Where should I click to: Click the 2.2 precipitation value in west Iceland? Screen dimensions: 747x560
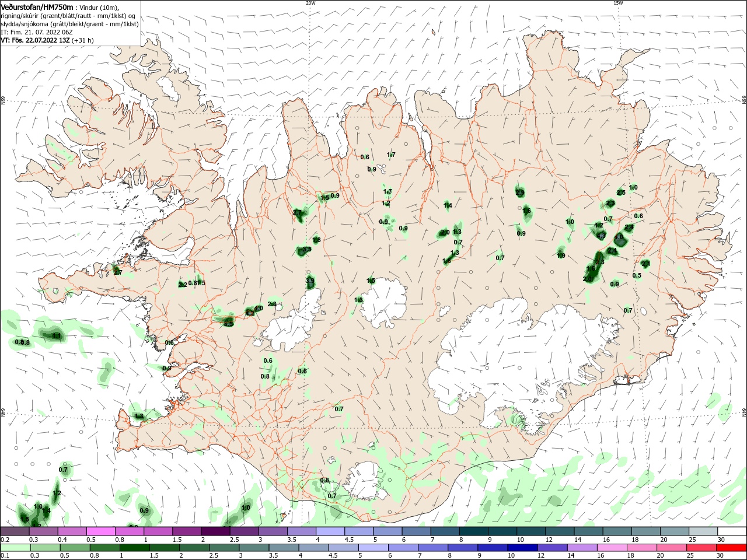point(183,285)
